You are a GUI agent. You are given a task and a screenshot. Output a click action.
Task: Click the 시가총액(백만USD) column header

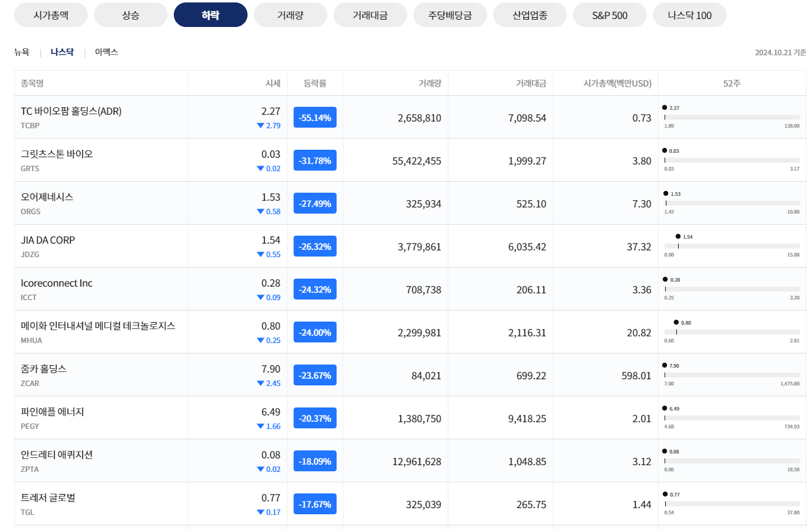pos(617,83)
